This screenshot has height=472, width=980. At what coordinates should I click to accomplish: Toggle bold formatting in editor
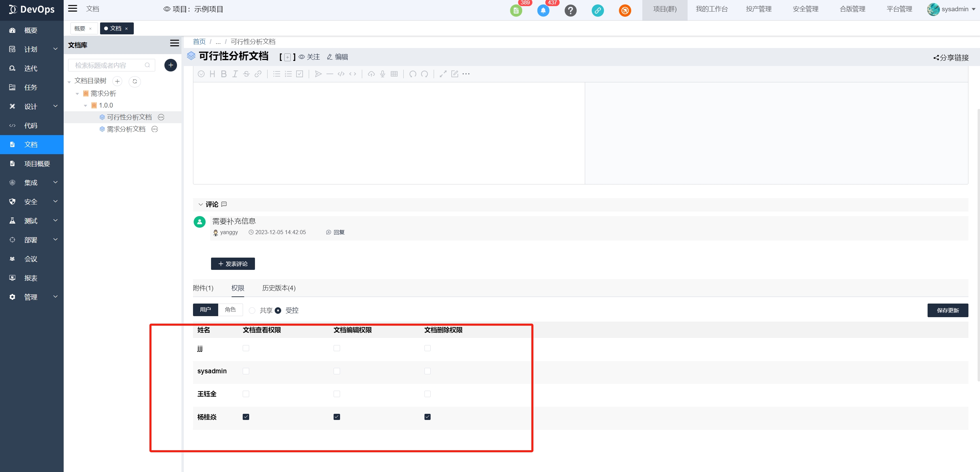coord(224,74)
